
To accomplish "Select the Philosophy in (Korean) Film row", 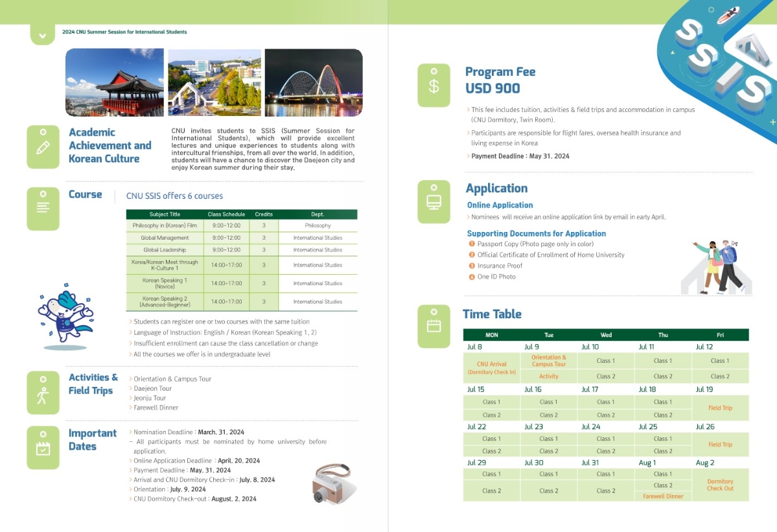I will pyautogui.click(x=242, y=226).
